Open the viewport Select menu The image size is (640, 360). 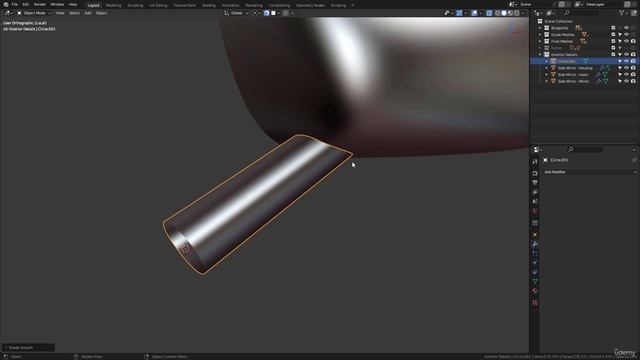click(x=74, y=13)
